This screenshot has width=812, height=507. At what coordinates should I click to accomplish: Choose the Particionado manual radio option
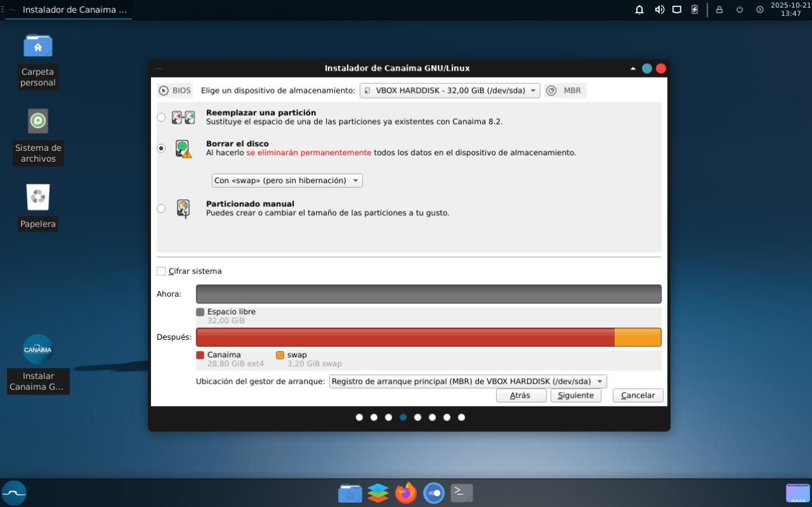coord(161,208)
